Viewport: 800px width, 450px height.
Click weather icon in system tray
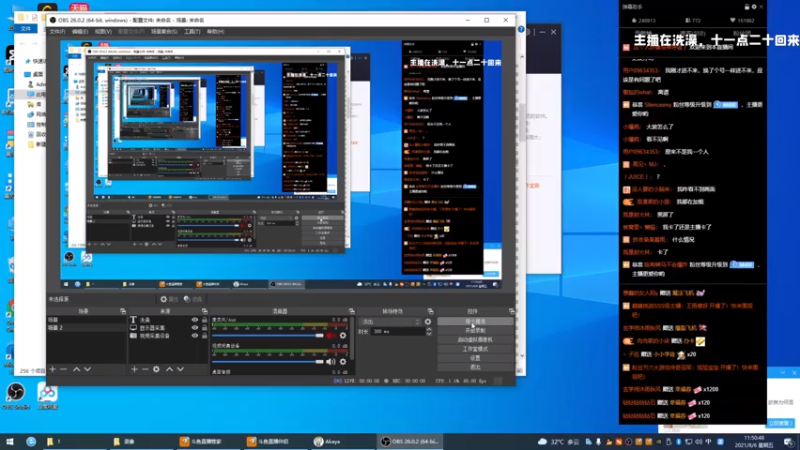(x=542, y=441)
